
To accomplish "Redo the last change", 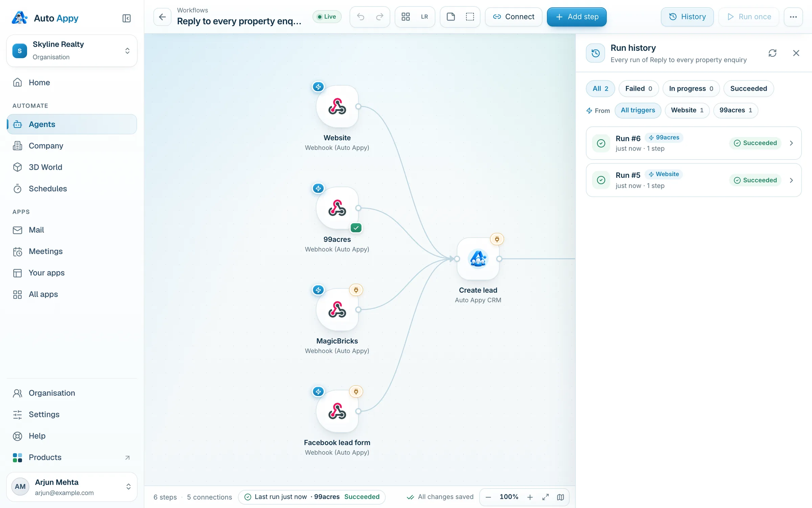I will coord(380,17).
